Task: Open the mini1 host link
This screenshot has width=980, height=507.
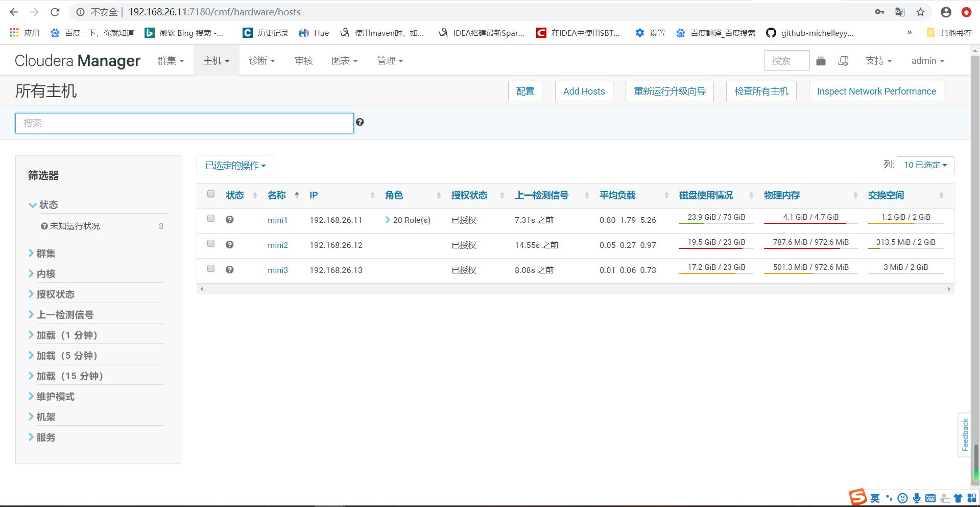Action: [x=278, y=220]
